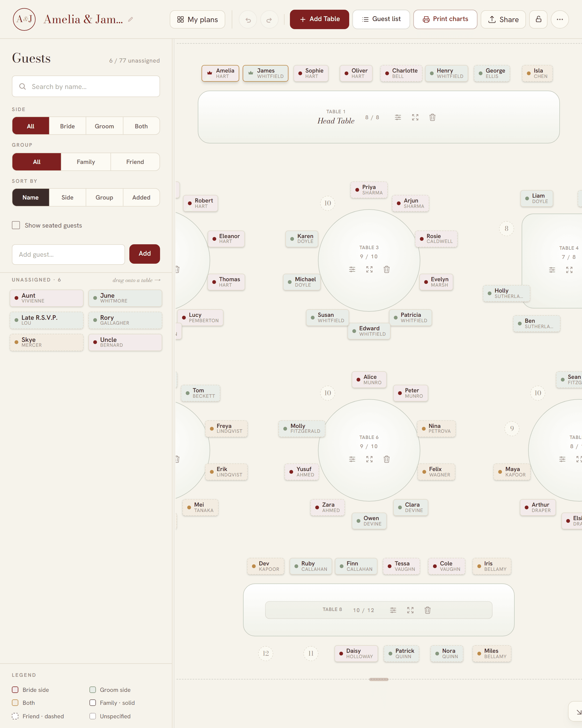The width and height of the screenshot is (582, 728).
Task: Redo the last action
Action: pos(269,20)
